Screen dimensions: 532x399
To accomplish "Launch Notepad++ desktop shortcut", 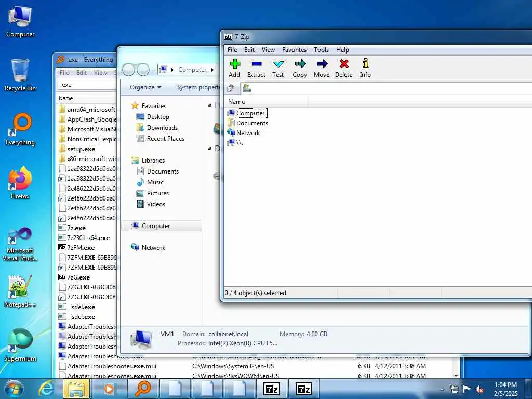I will 20,291.
